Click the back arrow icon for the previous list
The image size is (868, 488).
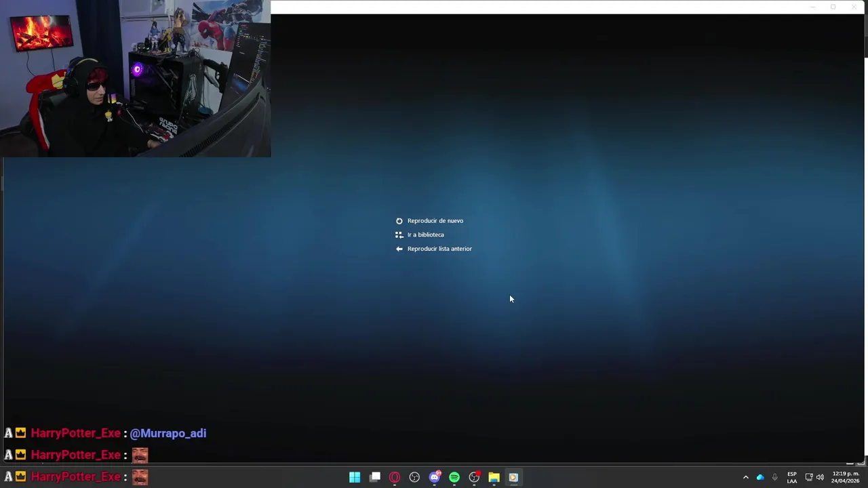[399, 249]
